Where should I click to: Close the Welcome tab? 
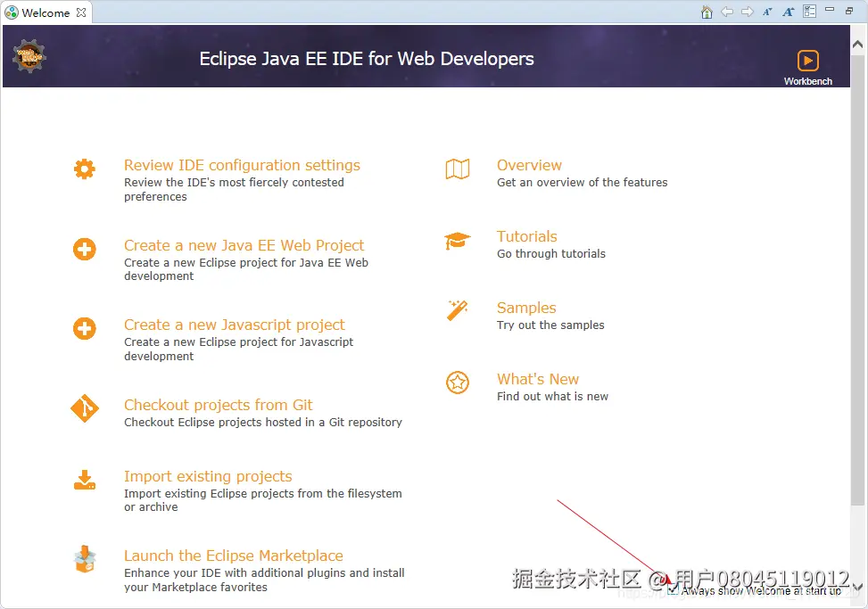click(81, 12)
